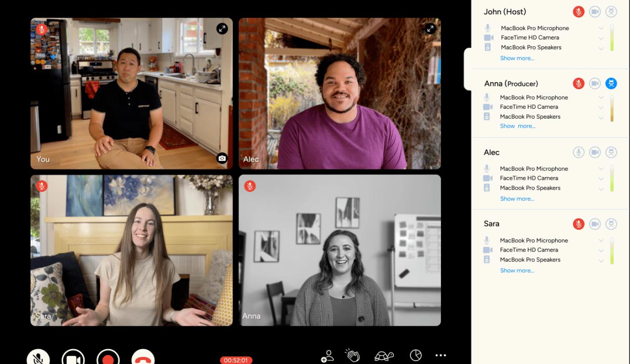
Task: Click muted mic badge on Anna's video
Action: coord(250,186)
